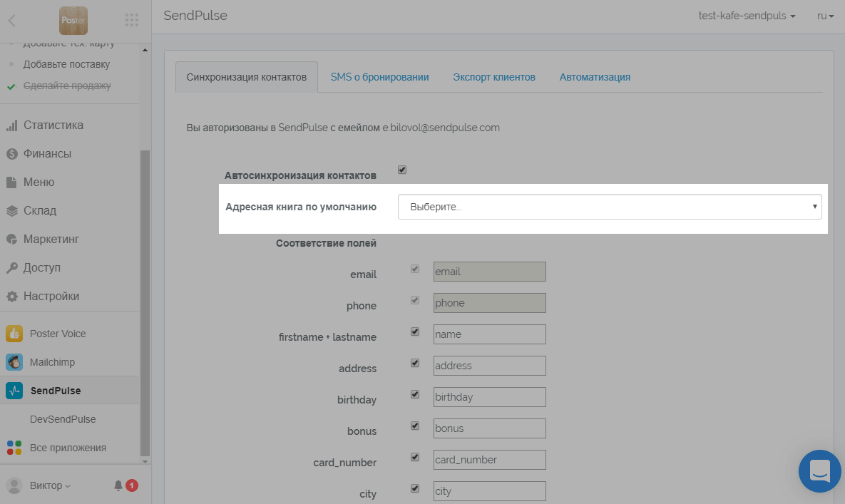This screenshot has width=845, height=504.
Task: Toggle the phone field checkbox
Action: [415, 300]
